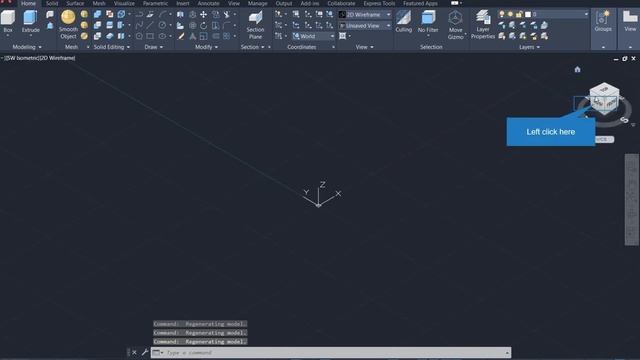Expand the ribbon View panel
This screenshot has width=640, height=360.
click(364, 47)
